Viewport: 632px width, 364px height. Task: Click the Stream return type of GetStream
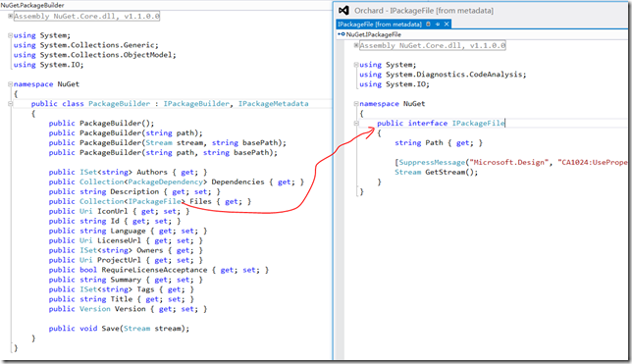[408, 172]
